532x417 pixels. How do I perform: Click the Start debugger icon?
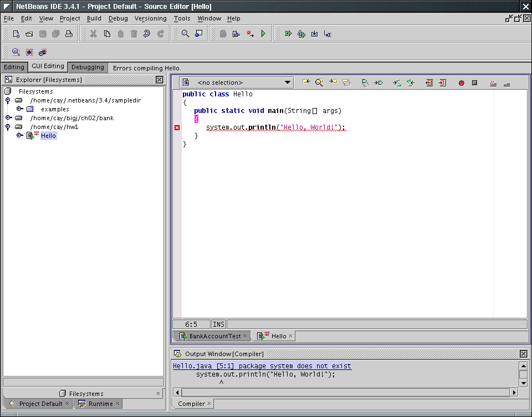tap(288, 34)
